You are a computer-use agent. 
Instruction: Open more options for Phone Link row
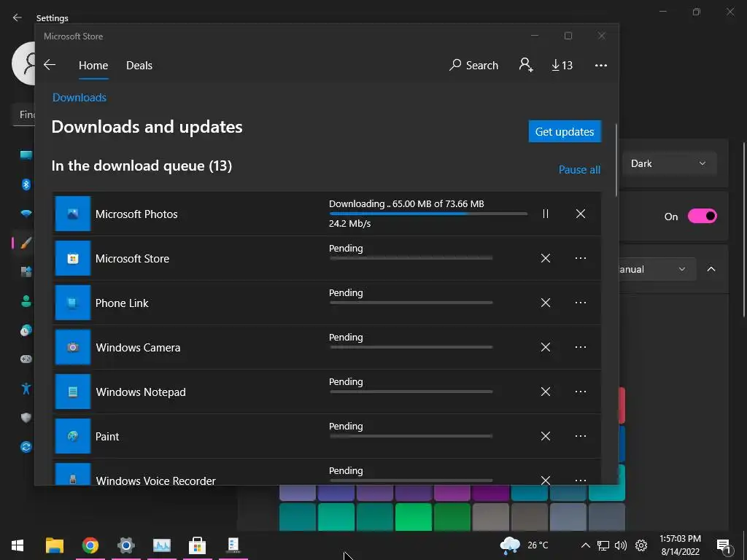(x=580, y=303)
